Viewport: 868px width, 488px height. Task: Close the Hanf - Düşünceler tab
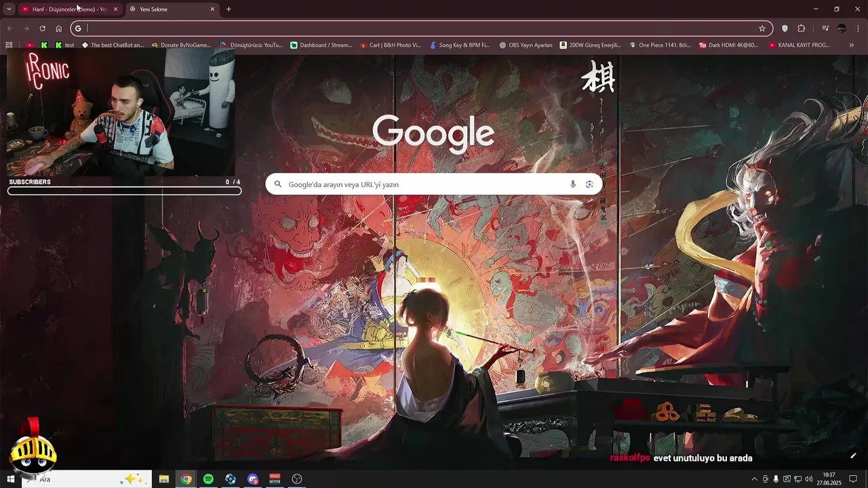click(x=115, y=9)
